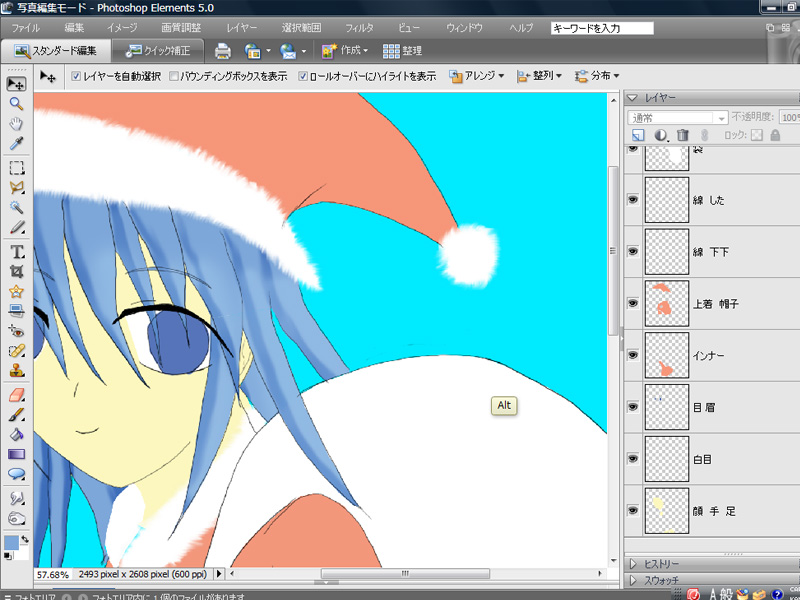800x600 pixels.
Task: Open the '画質調整' menu
Action: coord(181,28)
